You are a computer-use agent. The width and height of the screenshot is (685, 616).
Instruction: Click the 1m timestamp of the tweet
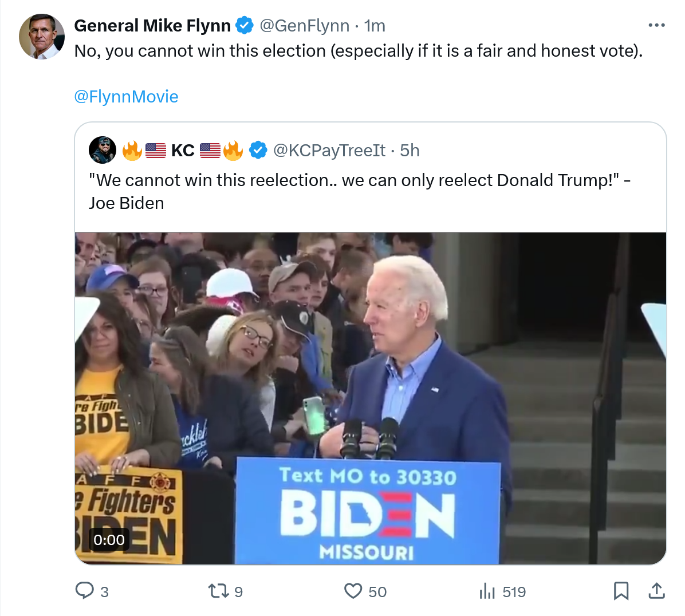pyautogui.click(x=375, y=26)
